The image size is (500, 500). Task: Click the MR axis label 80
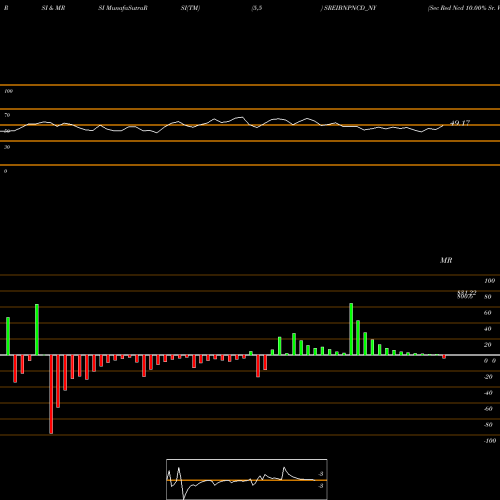pyautogui.click(x=488, y=297)
